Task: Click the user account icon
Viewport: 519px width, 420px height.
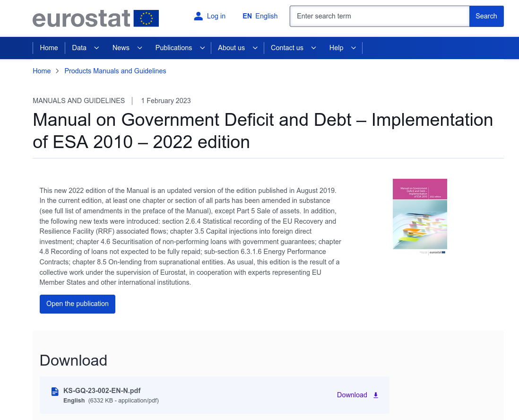Action: pyautogui.click(x=198, y=16)
